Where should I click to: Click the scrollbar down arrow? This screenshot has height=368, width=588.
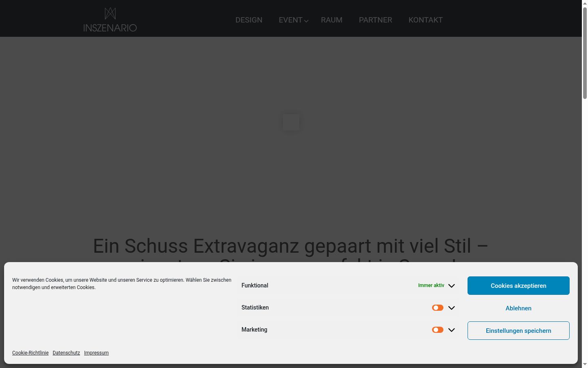click(585, 364)
